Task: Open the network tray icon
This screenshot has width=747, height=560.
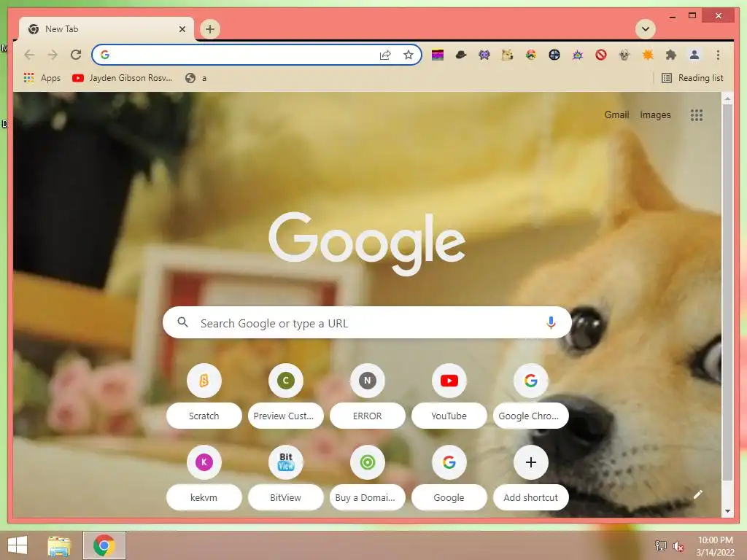Action: click(661, 545)
